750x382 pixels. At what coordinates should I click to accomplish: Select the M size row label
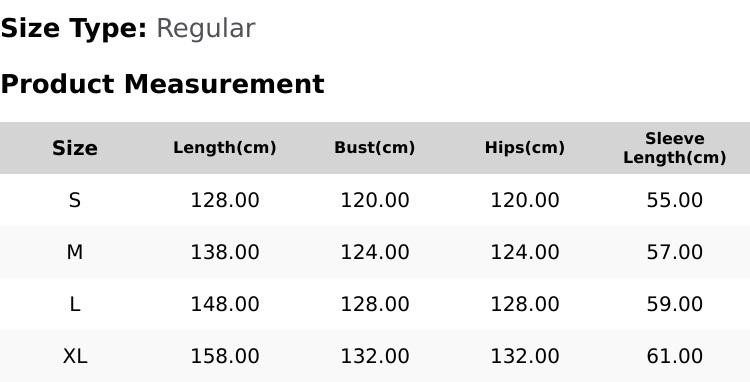[x=75, y=252]
